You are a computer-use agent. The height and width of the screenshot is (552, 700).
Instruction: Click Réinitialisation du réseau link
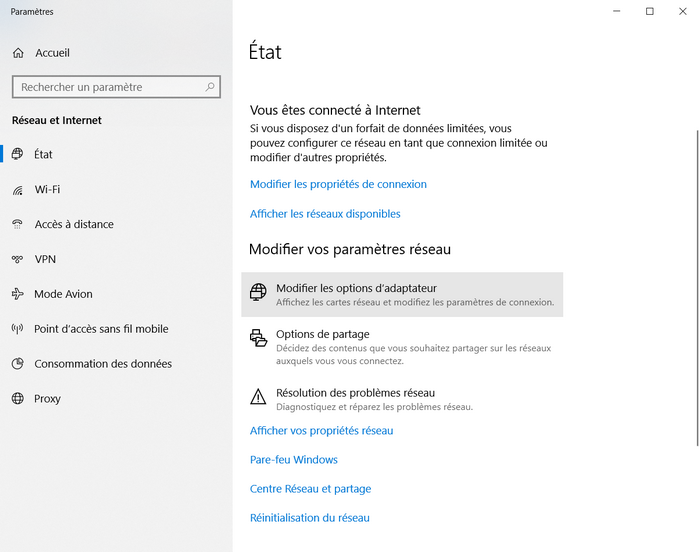coord(310,518)
